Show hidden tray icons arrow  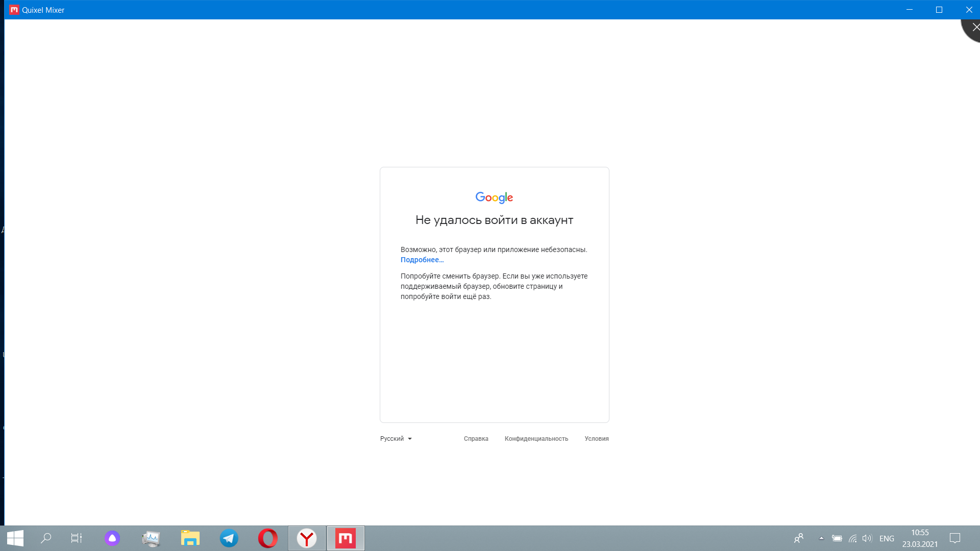click(821, 538)
